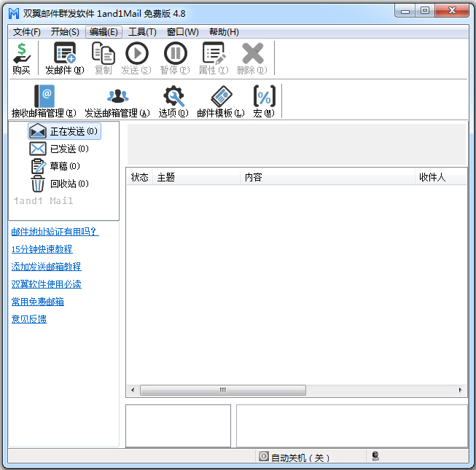Image resolution: width=476 pixels, height=470 pixels.
Task: Click the scrollbar right arrow
Action: (461, 390)
